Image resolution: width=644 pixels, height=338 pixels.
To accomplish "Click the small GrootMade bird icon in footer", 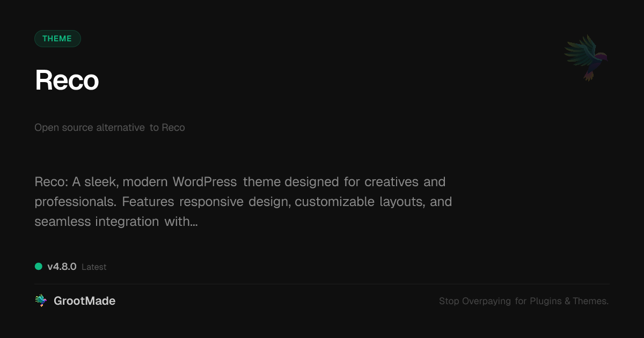I will [41, 301].
